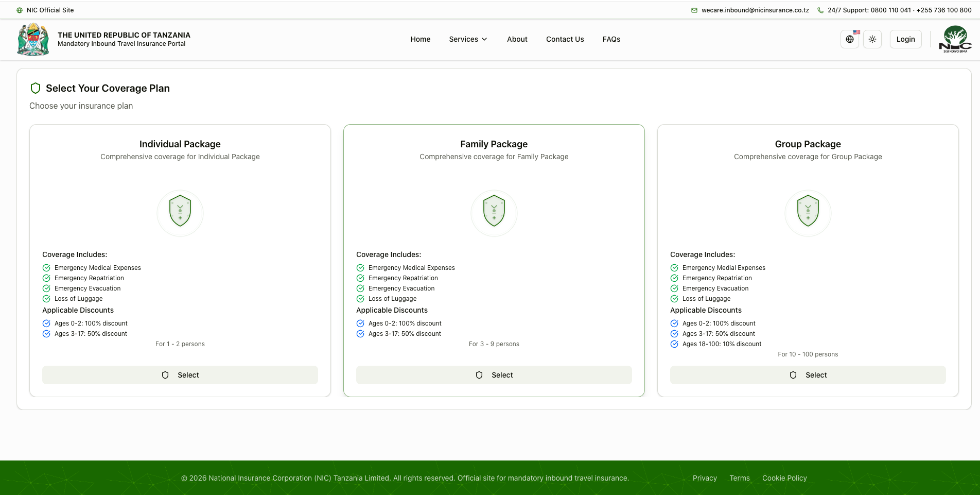Click 'For 1 - 2 persons' text
The height and width of the screenshot is (495, 980).
(180, 344)
